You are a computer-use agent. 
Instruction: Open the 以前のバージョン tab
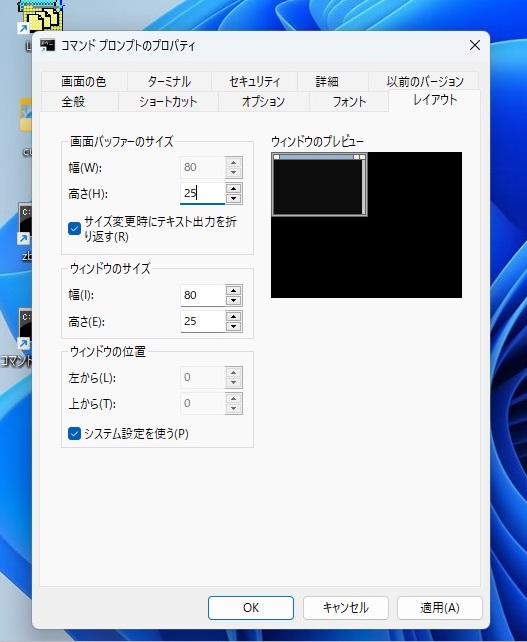(x=425, y=81)
